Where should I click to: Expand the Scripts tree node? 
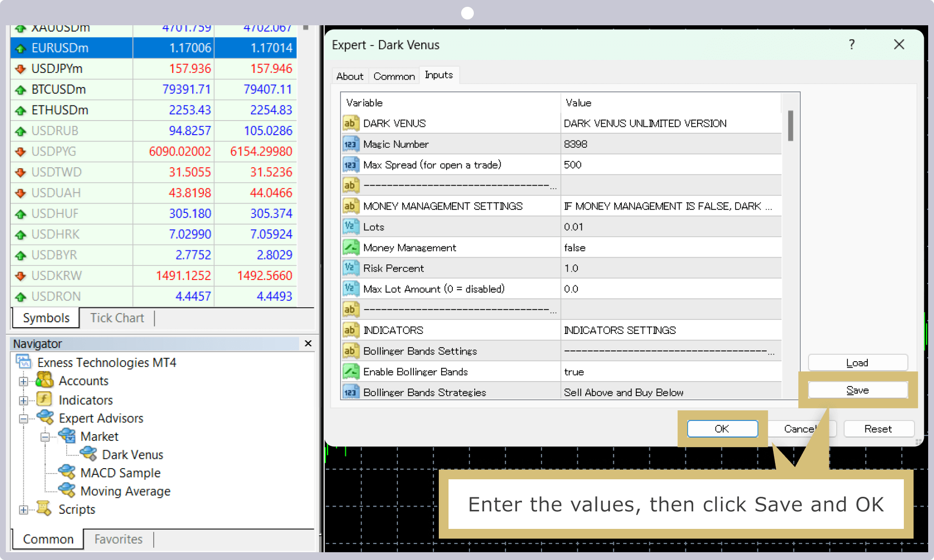pos(23,510)
